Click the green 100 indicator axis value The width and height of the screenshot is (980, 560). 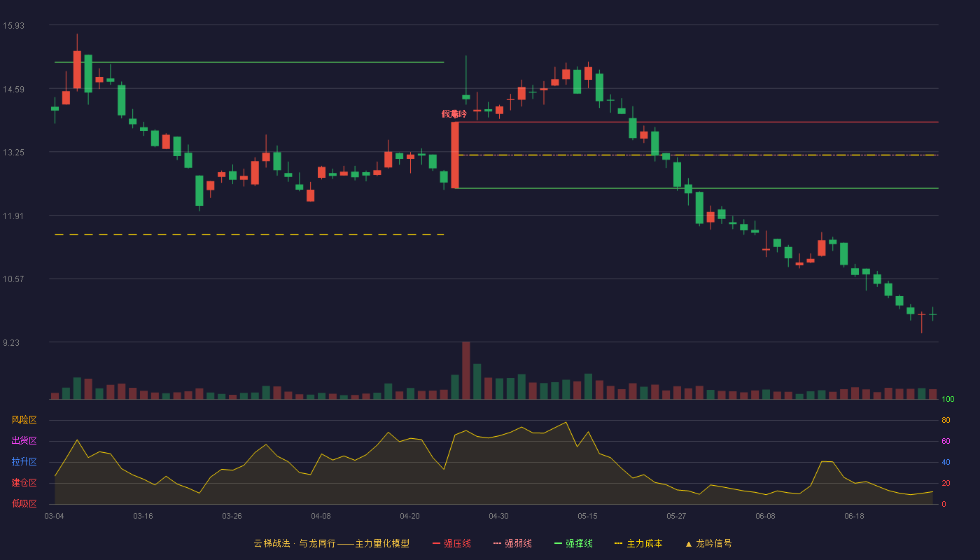tap(948, 400)
